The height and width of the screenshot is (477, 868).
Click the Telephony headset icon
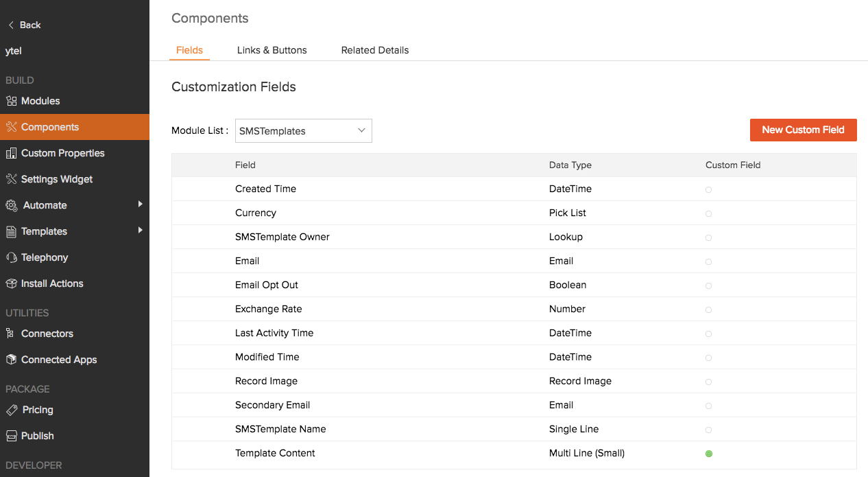pos(11,257)
